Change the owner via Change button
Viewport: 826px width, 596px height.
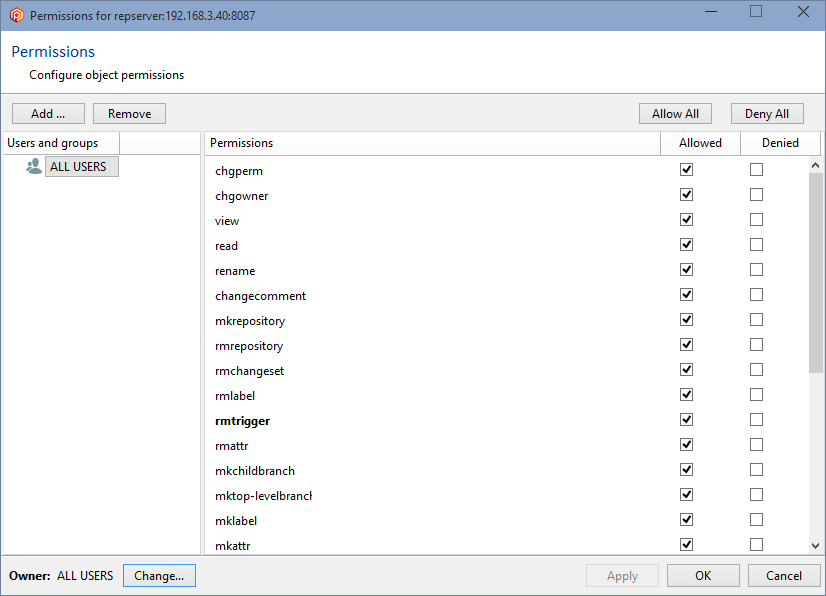pyautogui.click(x=159, y=575)
